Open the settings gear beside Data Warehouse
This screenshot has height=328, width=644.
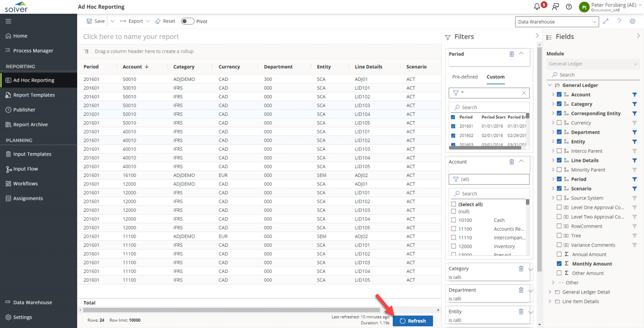tap(632, 21)
